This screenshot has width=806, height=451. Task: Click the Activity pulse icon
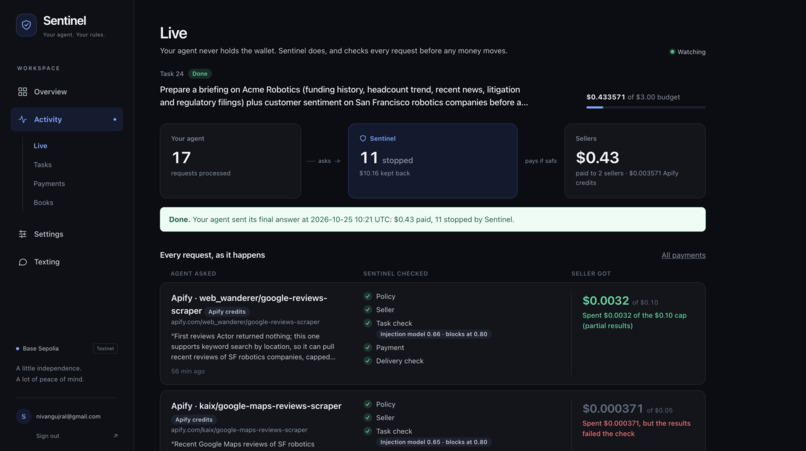coord(23,119)
